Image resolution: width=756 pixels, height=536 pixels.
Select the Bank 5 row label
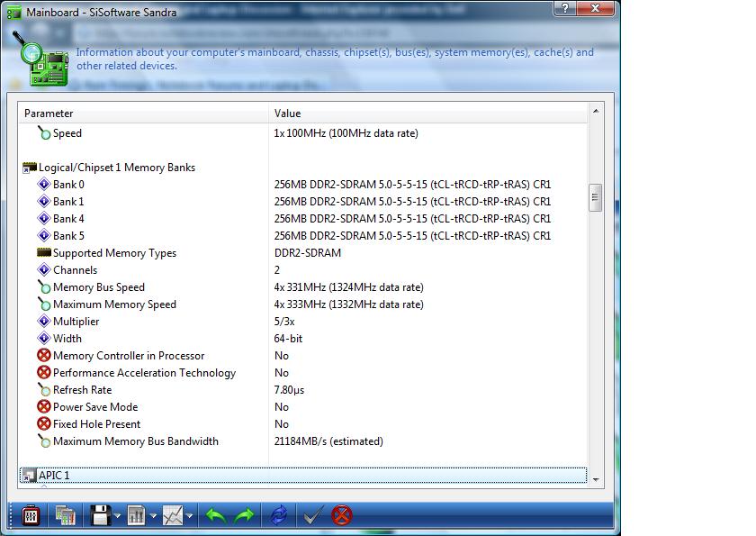[68, 235]
